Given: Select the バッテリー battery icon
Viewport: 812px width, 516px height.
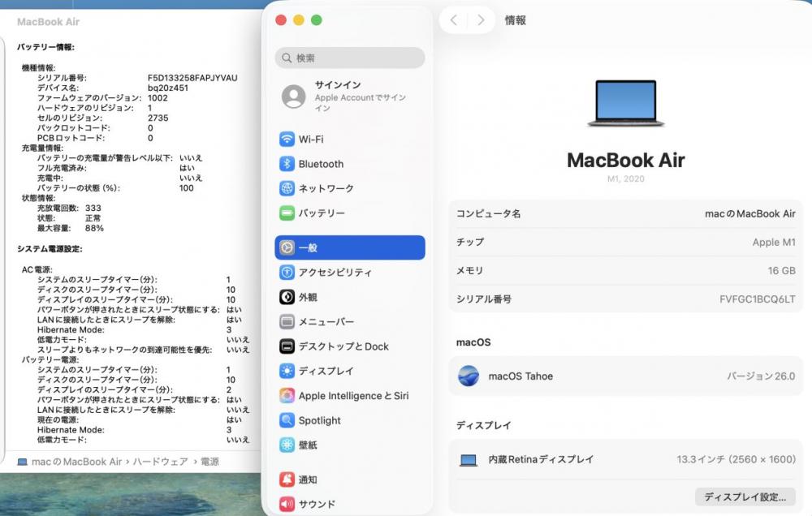Looking at the screenshot, I should pos(287,213).
